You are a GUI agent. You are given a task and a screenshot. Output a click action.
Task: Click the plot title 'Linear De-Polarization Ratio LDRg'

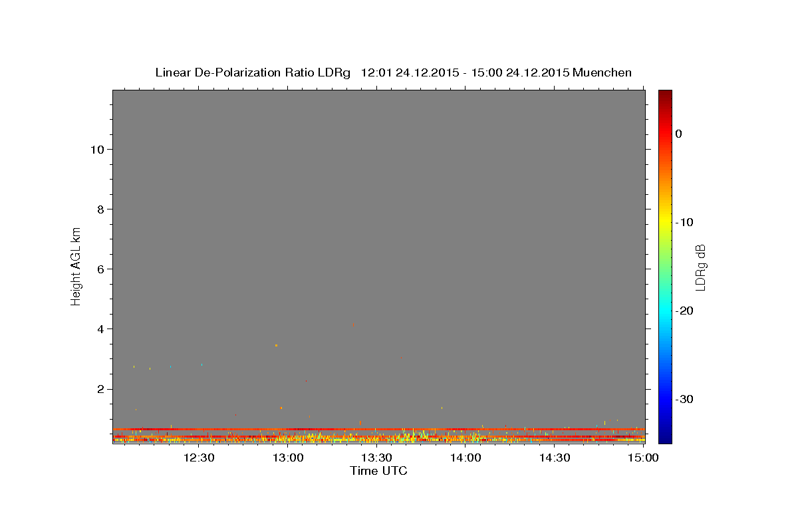[253, 72]
